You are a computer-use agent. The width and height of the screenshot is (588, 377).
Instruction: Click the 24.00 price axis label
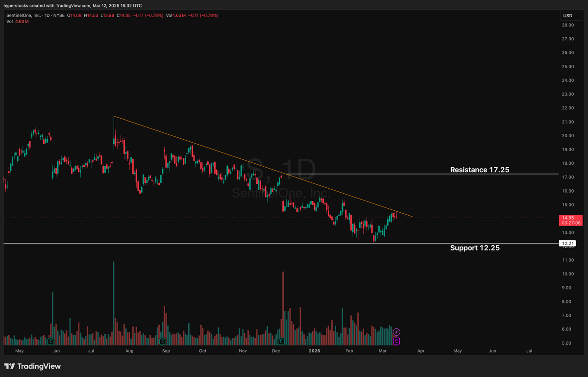coord(568,80)
